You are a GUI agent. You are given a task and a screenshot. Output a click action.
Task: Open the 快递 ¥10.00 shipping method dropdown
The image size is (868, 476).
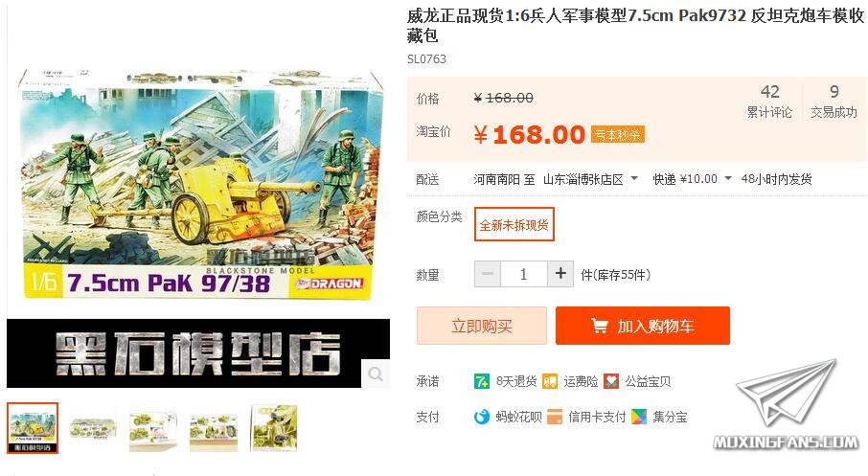pyautogui.click(x=692, y=179)
